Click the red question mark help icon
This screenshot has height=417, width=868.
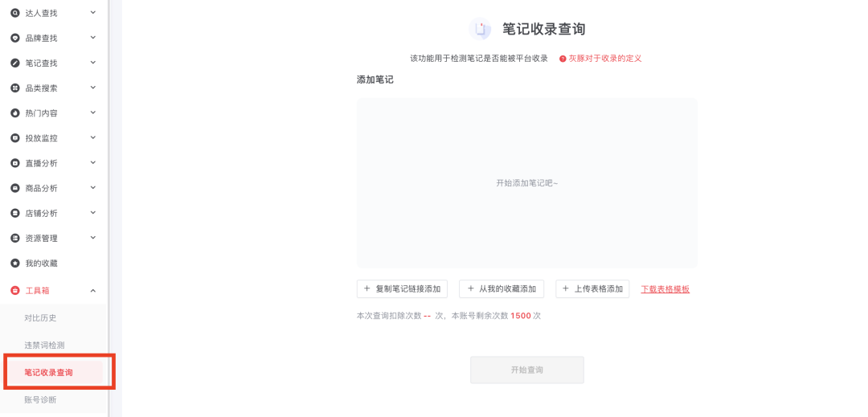pos(563,59)
